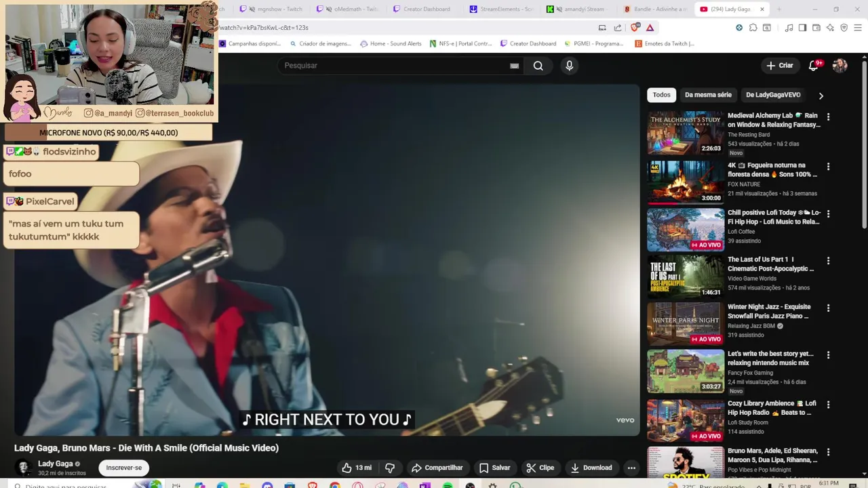
Task: Dislike the video with thumbs down
Action: [x=390, y=468]
